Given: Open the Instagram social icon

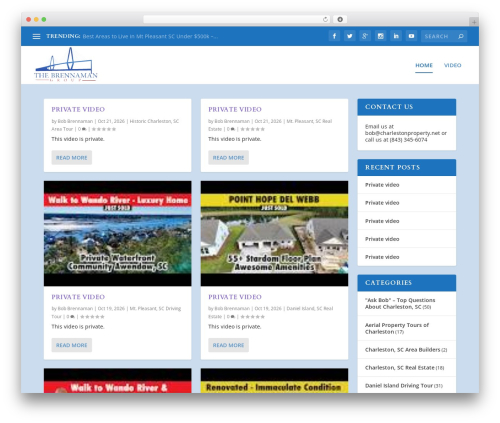Looking at the screenshot, I should pos(380,36).
